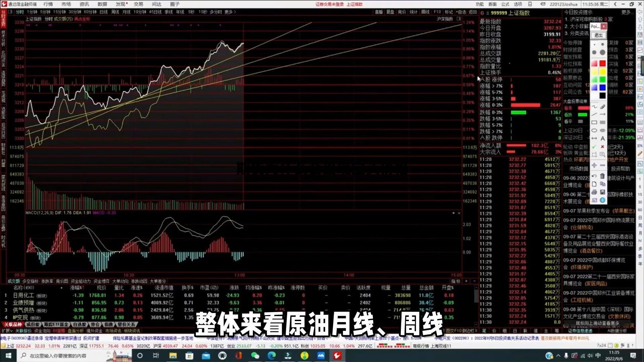Select the red color swatch in annotation toolbar
Viewport: 644px width, 362px height.
click(x=602, y=64)
